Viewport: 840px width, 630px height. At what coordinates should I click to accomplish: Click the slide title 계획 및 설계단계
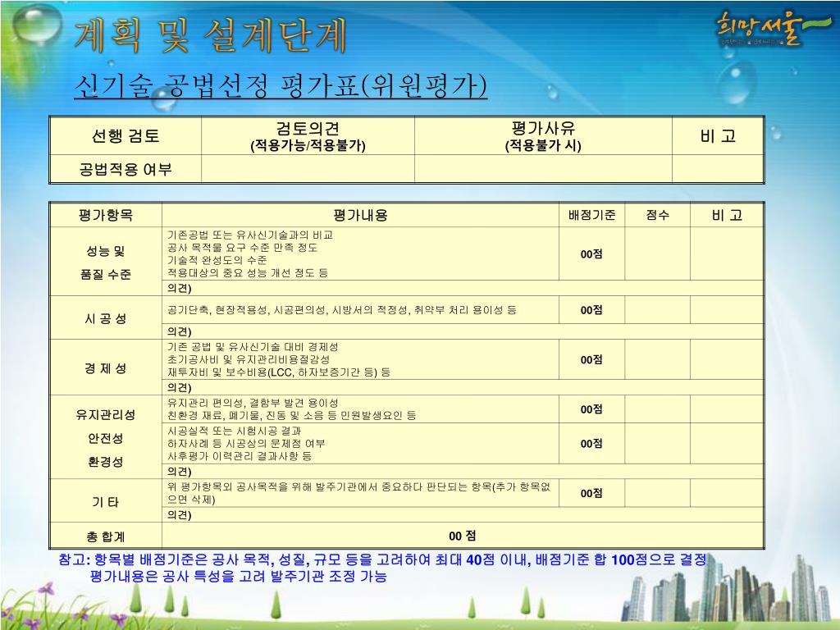(210, 36)
